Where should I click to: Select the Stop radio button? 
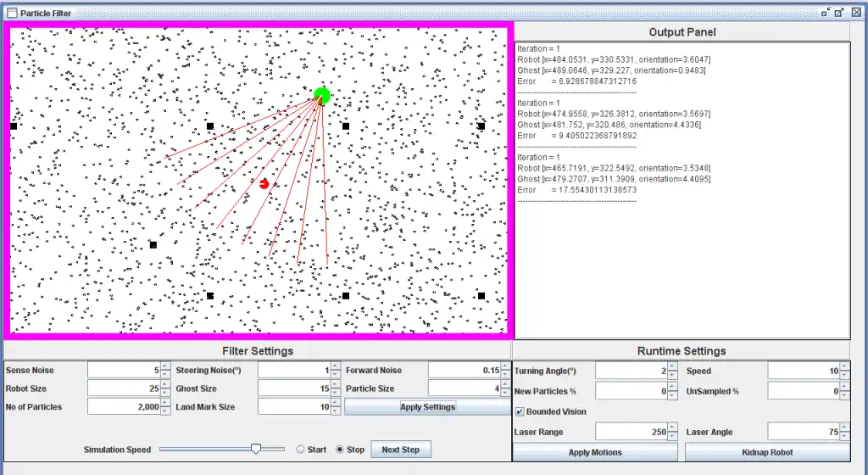click(340, 450)
